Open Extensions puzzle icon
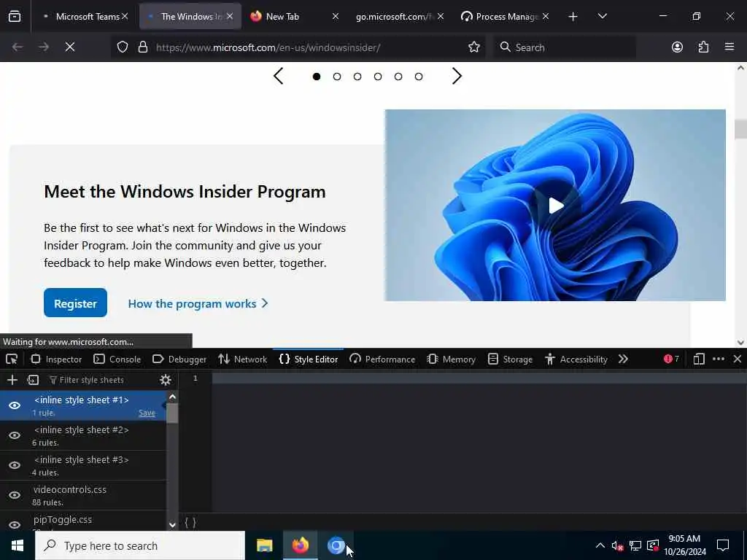Screen dimensions: 747x560 703,47
